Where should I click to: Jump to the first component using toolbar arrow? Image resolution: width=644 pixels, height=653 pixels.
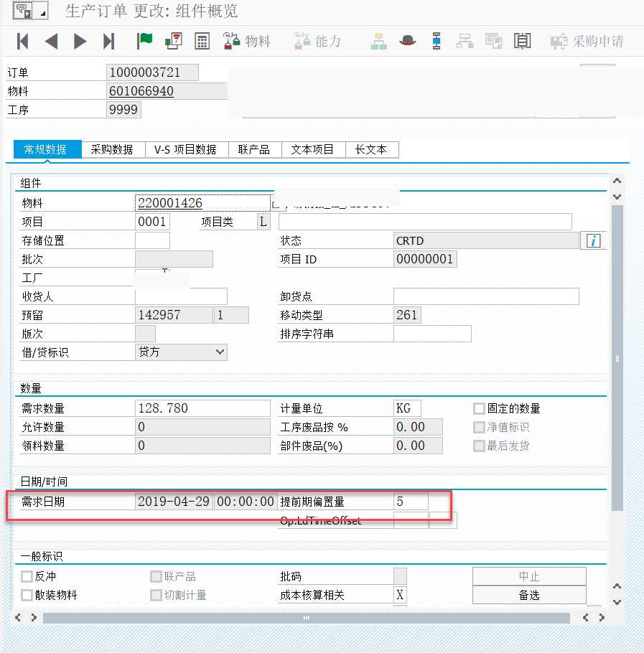[22, 42]
